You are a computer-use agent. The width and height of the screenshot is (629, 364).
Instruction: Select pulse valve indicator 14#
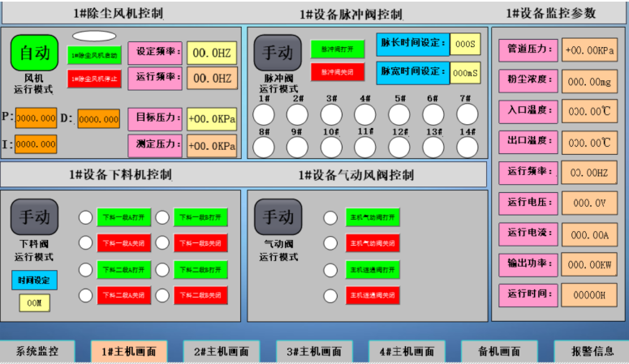(466, 147)
